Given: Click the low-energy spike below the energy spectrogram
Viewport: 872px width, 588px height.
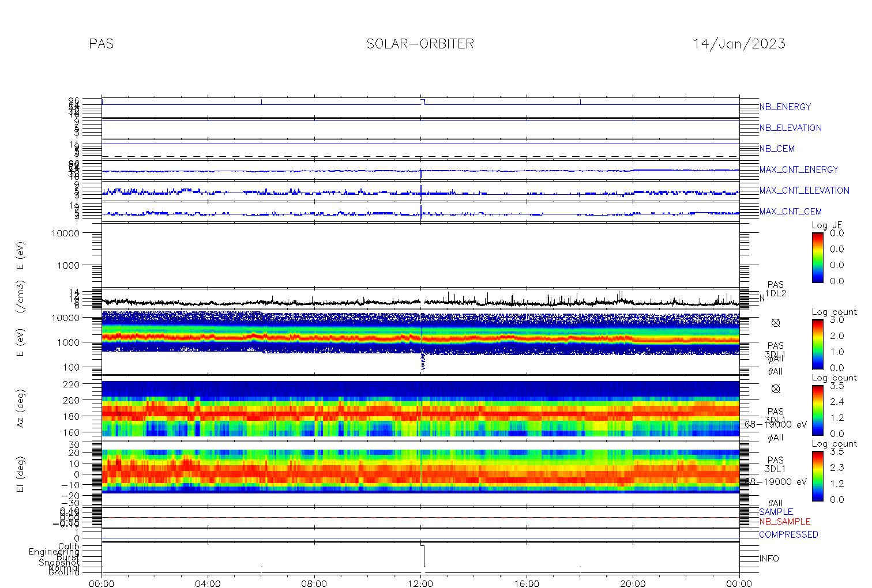Looking at the screenshot, I should point(423,361).
